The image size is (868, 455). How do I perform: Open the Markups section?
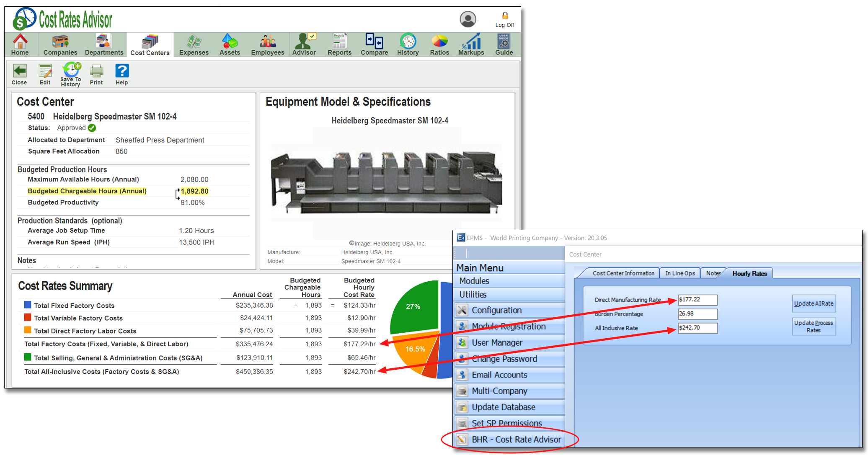471,44
